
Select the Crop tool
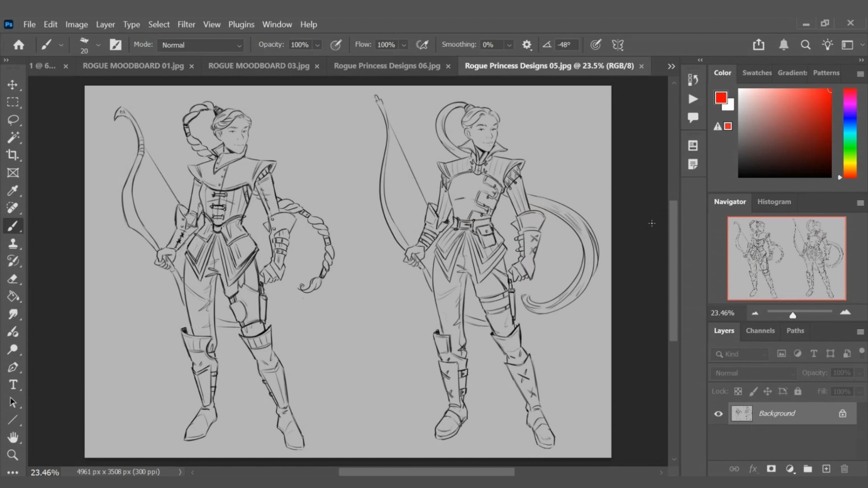[x=13, y=155]
